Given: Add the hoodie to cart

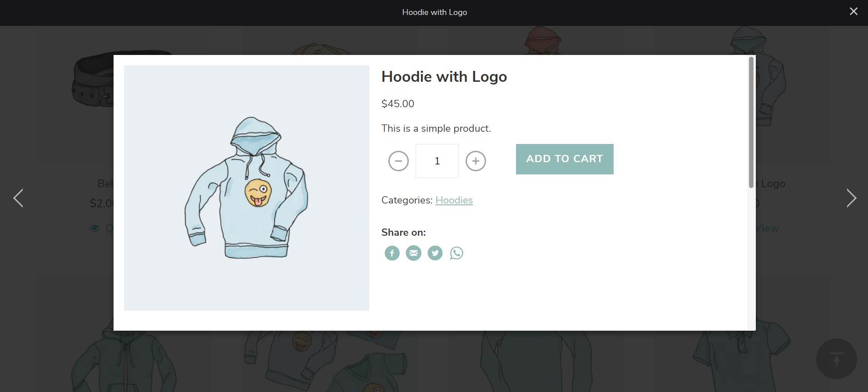Looking at the screenshot, I should click(564, 159).
